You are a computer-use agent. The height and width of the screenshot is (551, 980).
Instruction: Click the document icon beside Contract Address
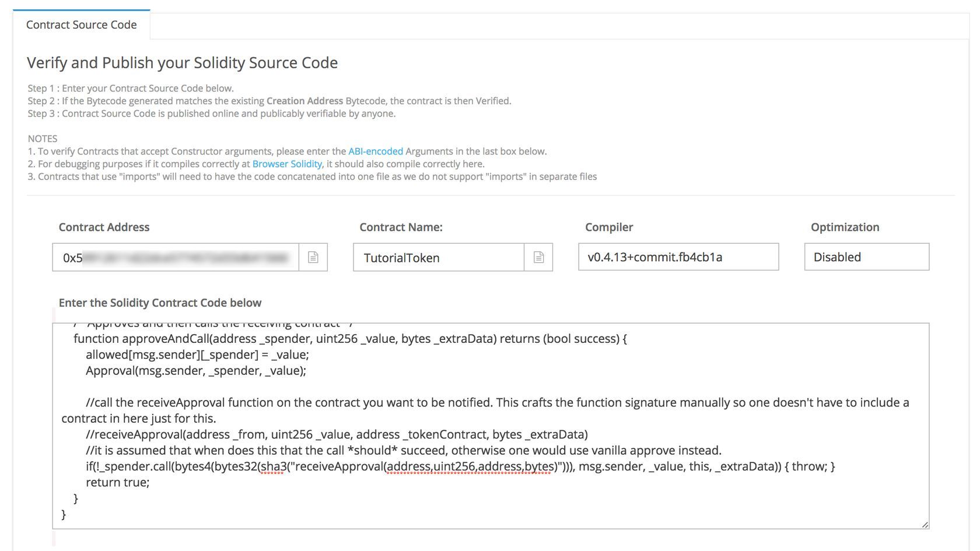[x=313, y=257]
